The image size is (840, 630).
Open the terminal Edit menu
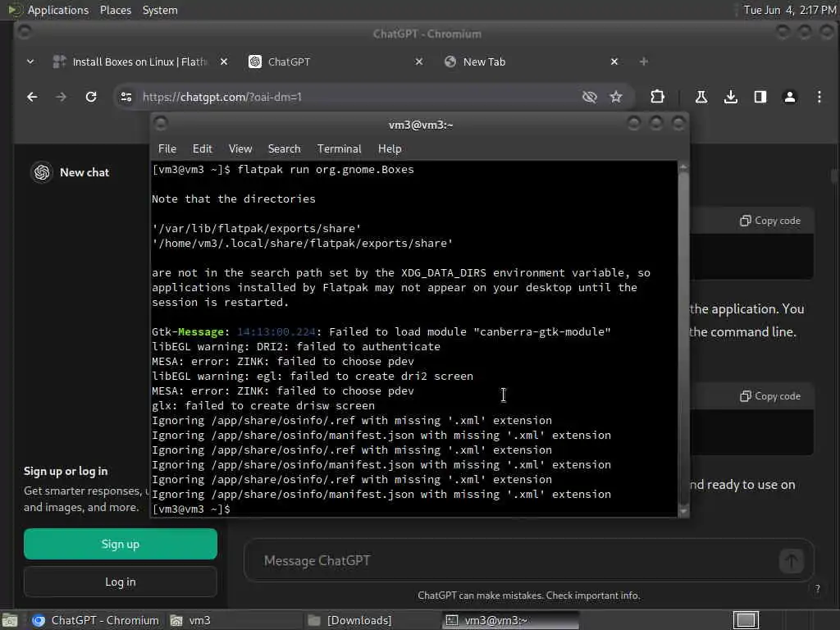(203, 149)
